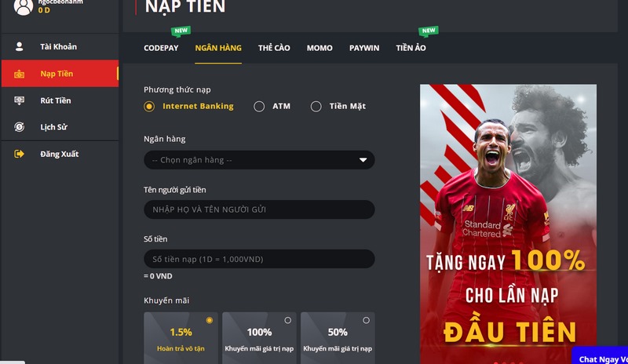
Task: Select the Internet Banking radio option
Action: [149, 107]
